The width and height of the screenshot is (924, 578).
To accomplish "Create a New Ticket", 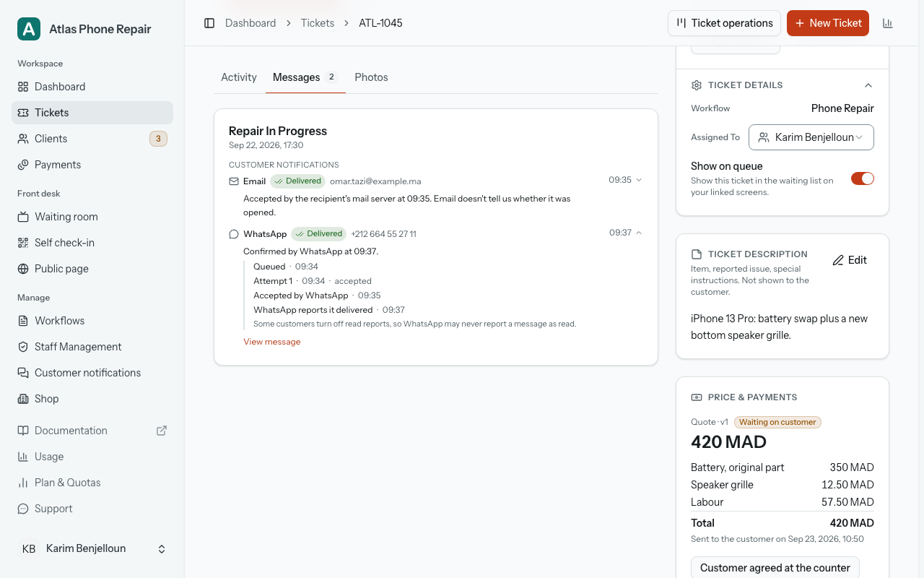I will 828,23.
